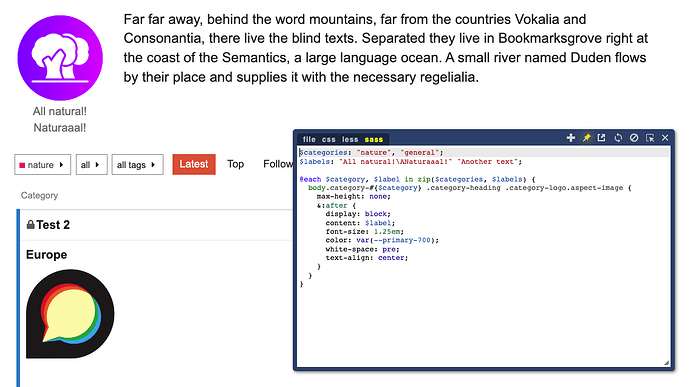Select the sass tab
690x387 pixels.
374,139
